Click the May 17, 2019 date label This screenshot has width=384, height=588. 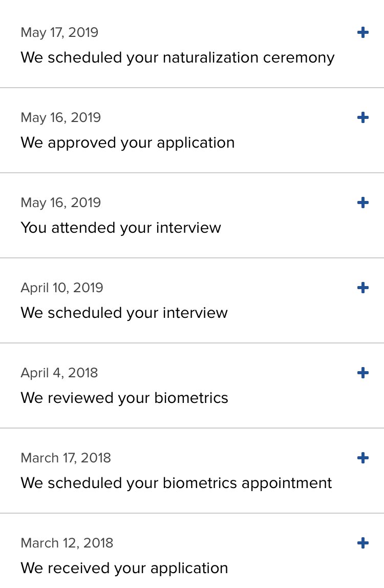pos(59,33)
